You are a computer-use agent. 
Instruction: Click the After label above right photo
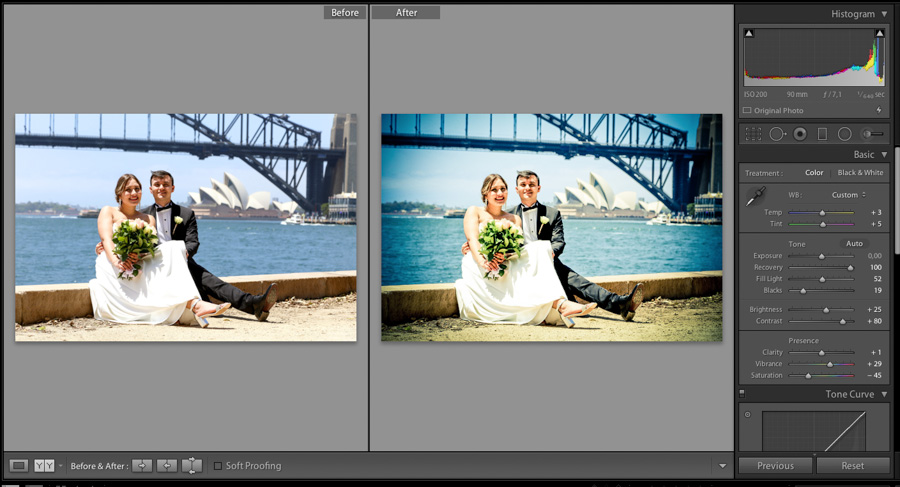[406, 13]
